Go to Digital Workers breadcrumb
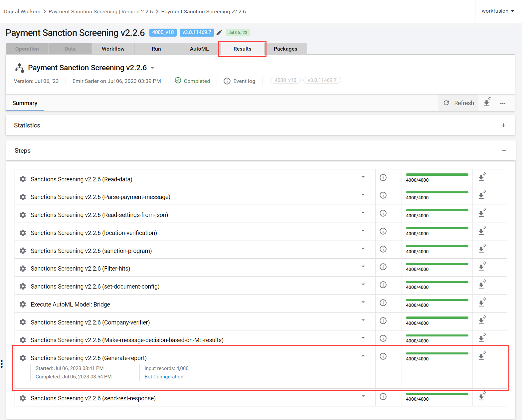522x420 pixels. [x=22, y=11]
